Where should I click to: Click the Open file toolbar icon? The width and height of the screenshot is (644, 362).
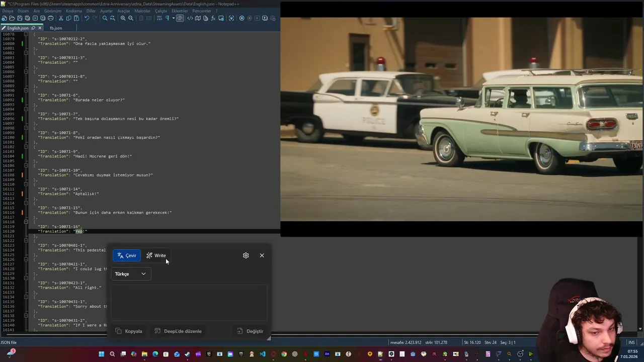(12, 18)
